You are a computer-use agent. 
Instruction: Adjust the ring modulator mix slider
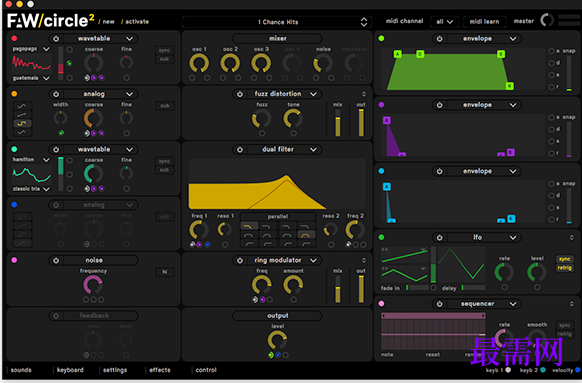pos(337,289)
